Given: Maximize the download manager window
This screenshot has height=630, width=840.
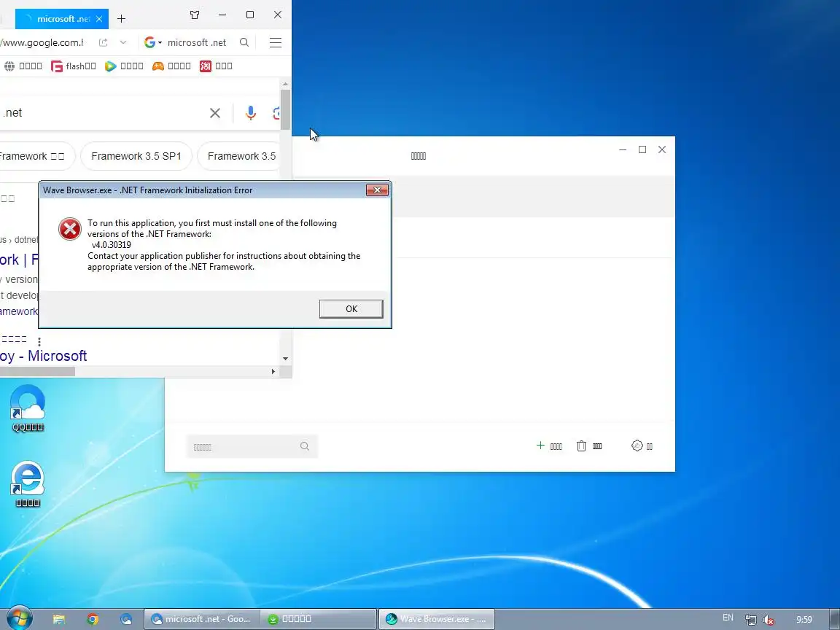Looking at the screenshot, I should pyautogui.click(x=642, y=149).
